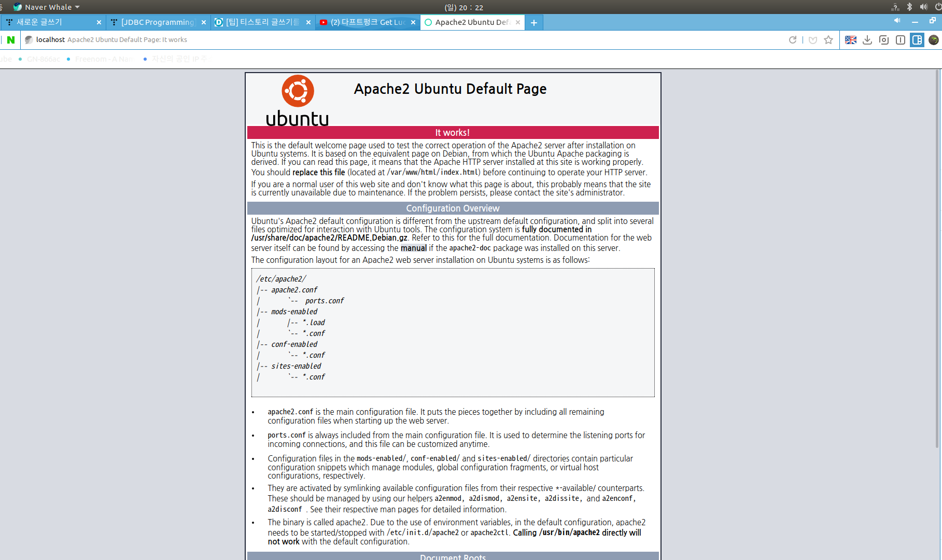Viewport: 942px width, 560px height.
Task: Switch to the [팁] 티스토리 글쓰기 tab
Action: point(262,22)
